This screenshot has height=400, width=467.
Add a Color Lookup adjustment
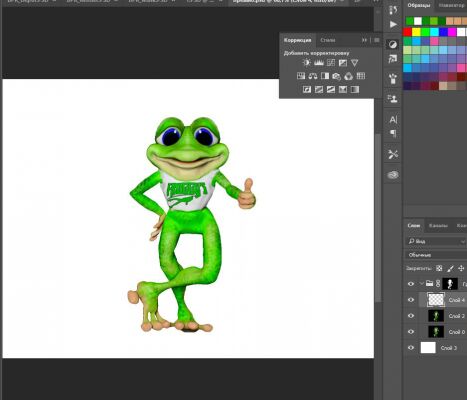pos(361,76)
